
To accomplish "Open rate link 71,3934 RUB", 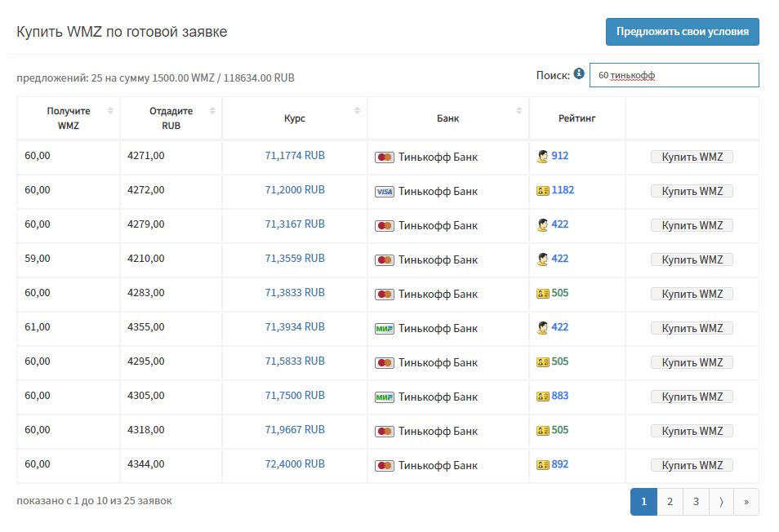I will 295,327.
